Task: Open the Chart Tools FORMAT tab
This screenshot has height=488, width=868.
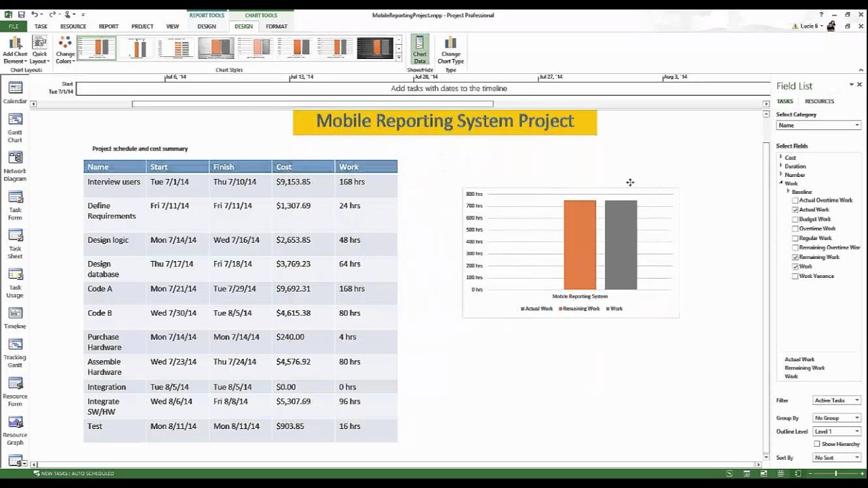Action: pyautogui.click(x=277, y=26)
